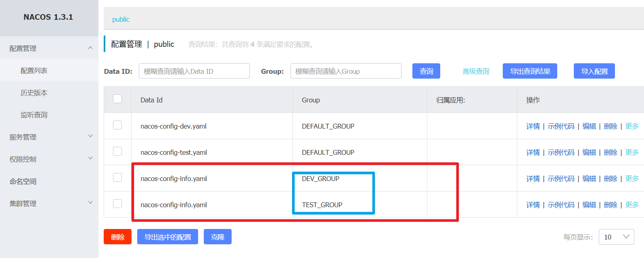Click 删除 link in the DEV_GROUP row

point(611,179)
